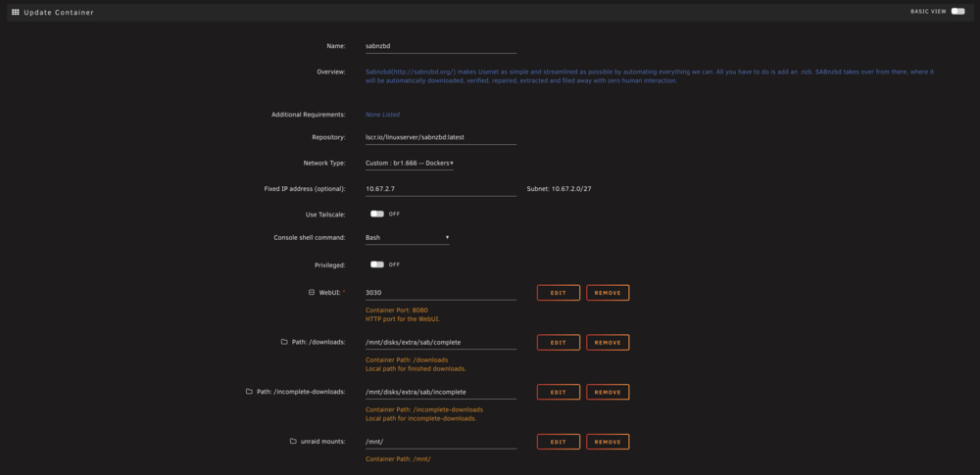Turn on the Privileged switch

click(x=377, y=264)
